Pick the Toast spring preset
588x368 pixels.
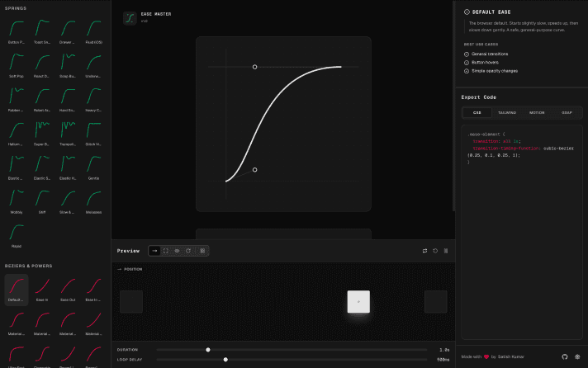point(42,32)
